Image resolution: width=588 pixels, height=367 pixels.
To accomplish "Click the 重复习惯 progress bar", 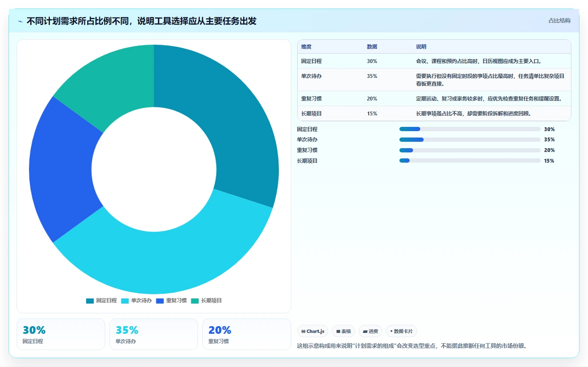I will 470,150.
